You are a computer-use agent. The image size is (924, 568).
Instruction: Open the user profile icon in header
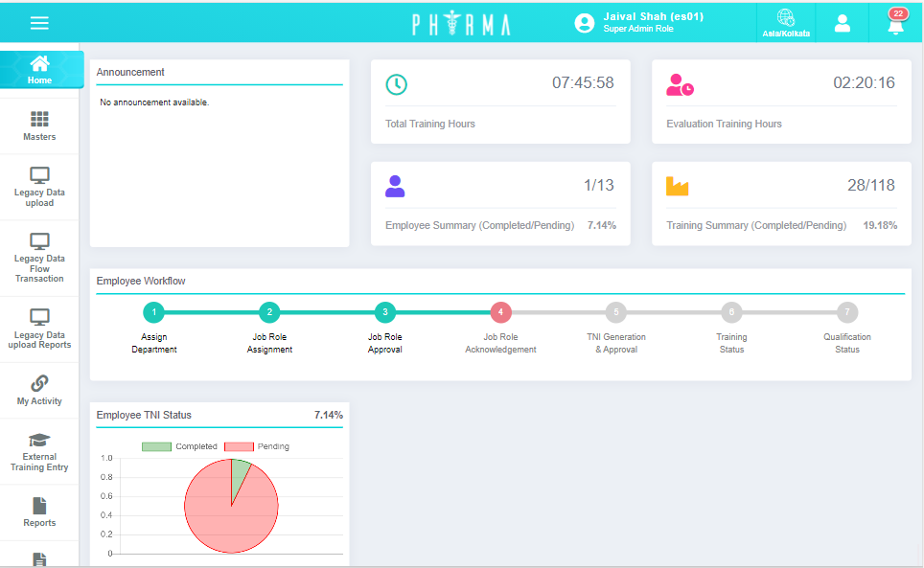[x=842, y=24]
